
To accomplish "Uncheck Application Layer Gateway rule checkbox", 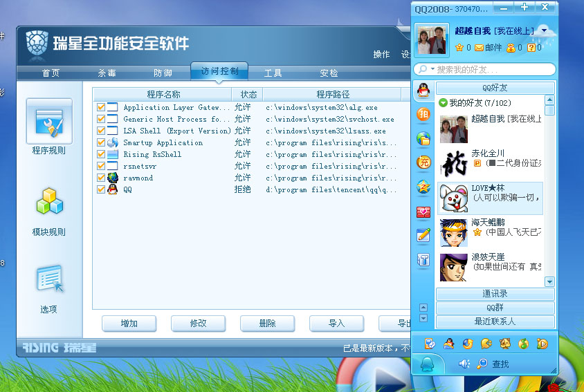I will (x=100, y=107).
